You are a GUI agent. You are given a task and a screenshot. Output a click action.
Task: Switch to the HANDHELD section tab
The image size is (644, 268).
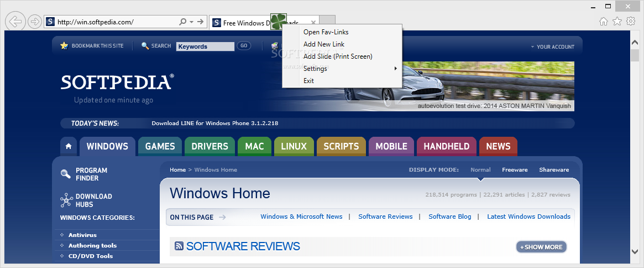(x=447, y=146)
